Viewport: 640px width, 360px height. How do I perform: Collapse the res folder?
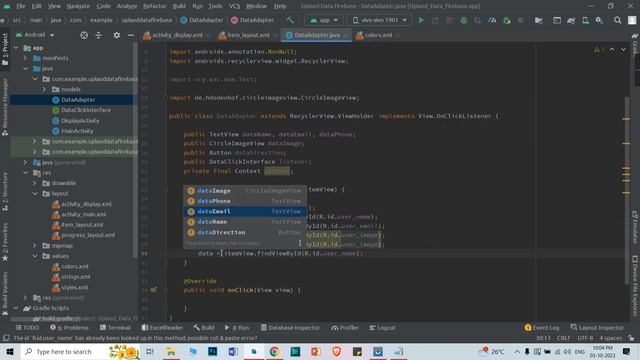tap(25, 173)
